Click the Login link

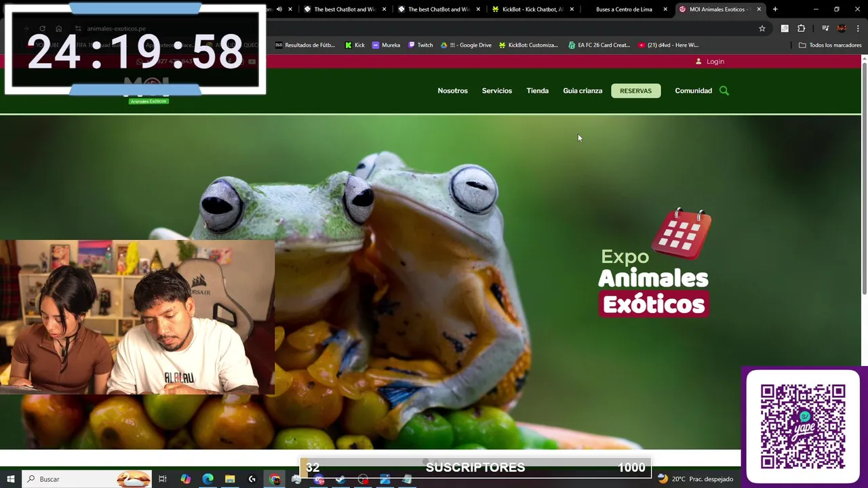(x=715, y=62)
